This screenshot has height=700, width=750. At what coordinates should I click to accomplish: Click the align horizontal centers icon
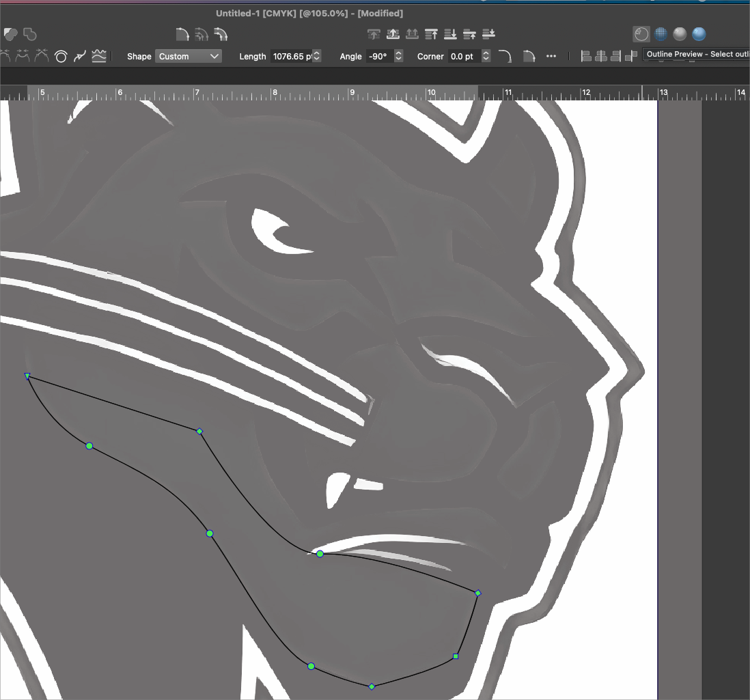pos(601,57)
